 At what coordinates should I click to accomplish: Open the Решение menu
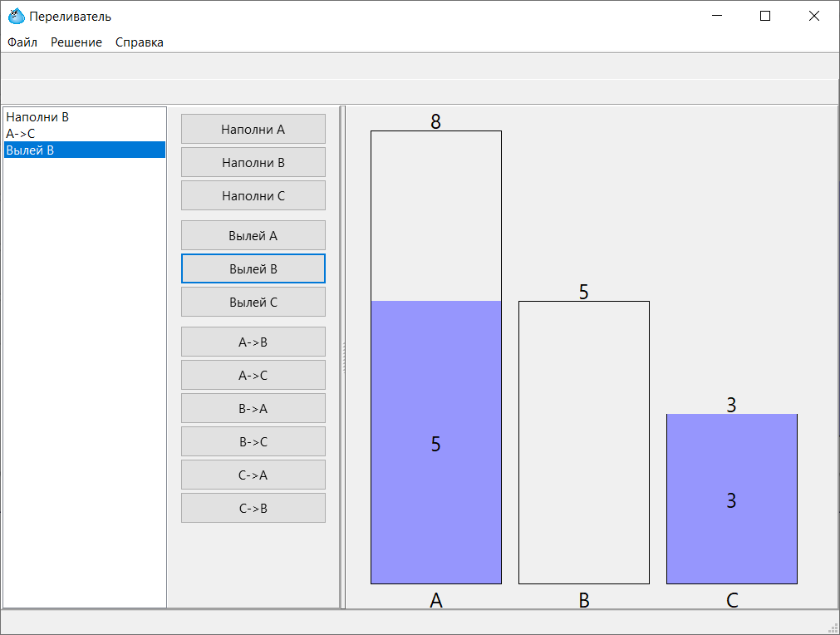76,42
